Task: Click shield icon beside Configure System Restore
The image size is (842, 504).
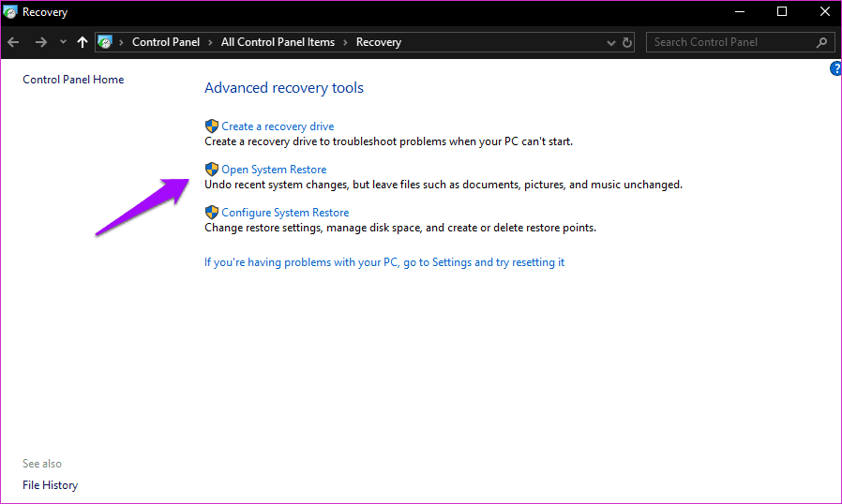Action: (x=212, y=212)
